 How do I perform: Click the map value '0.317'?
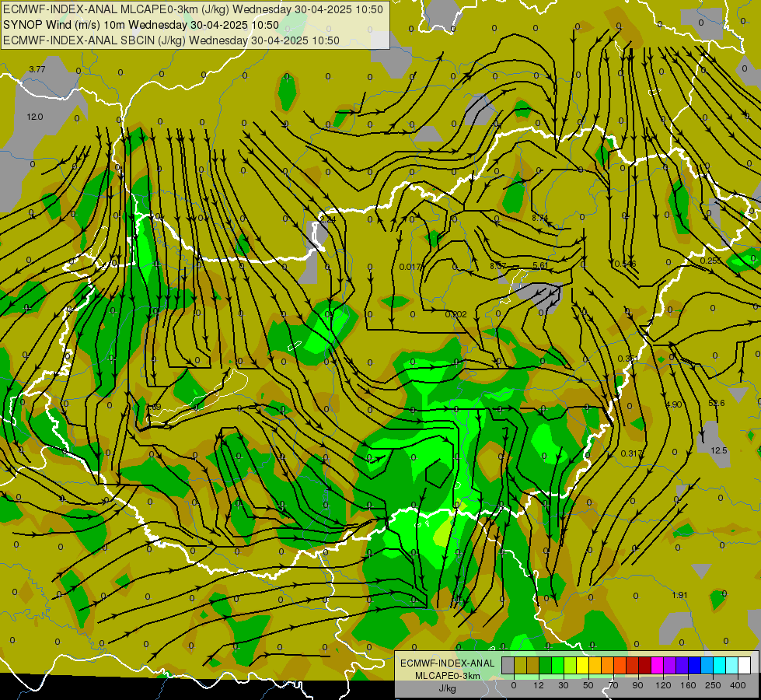tap(631, 453)
